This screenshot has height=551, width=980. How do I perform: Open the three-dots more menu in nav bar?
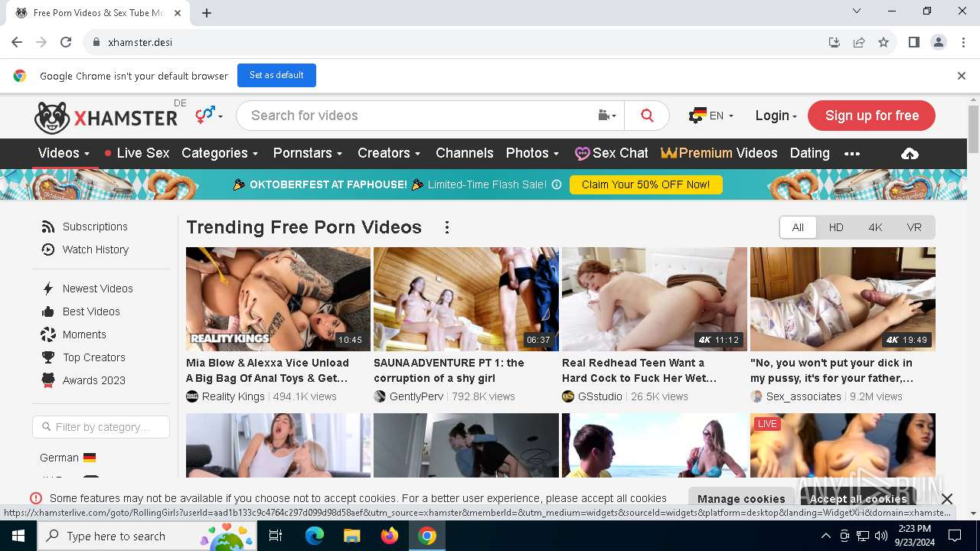click(x=852, y=154)
